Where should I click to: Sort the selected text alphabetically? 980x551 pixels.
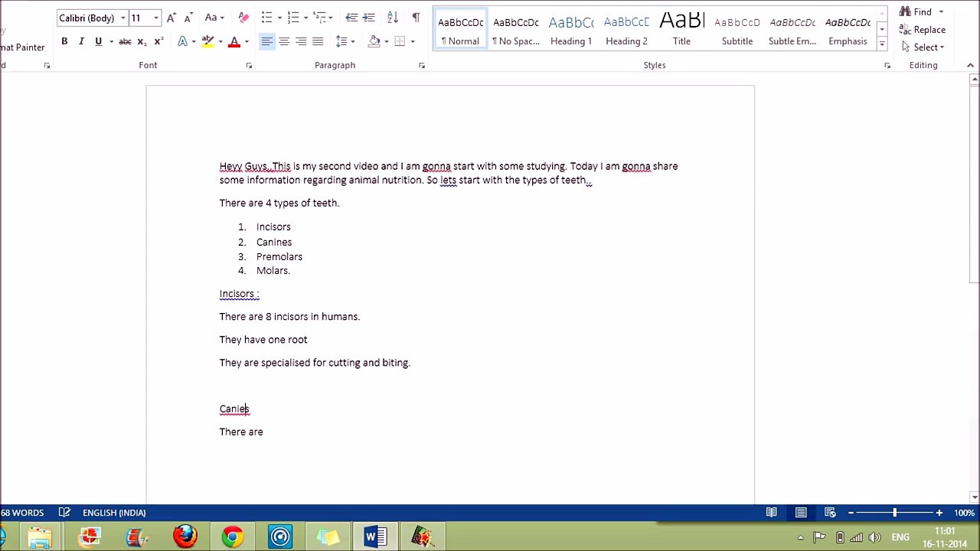(x=393, y=18)
